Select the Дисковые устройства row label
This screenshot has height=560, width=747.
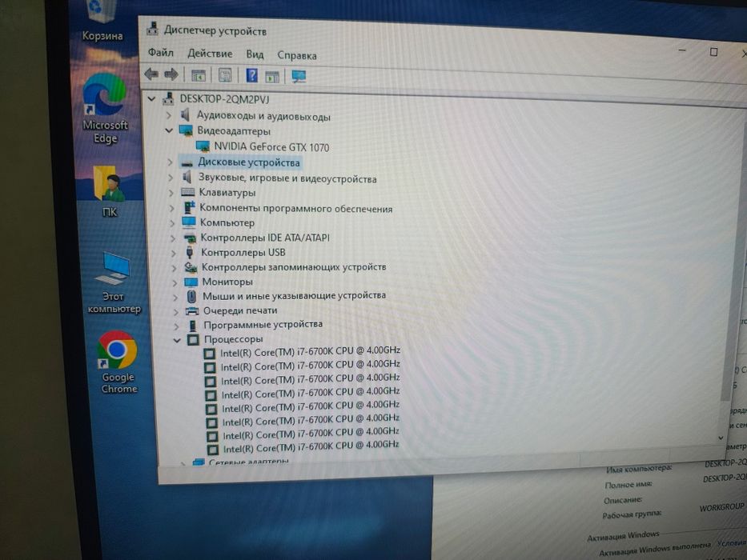click(x=249, y=162)
